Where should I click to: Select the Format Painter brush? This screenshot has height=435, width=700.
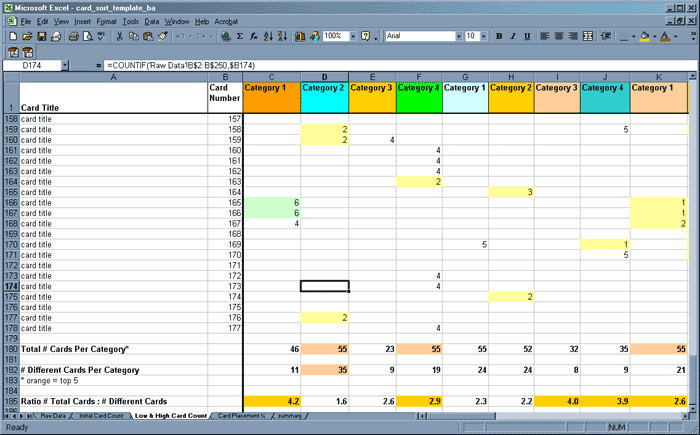pyautogui.click(x=163, y=36)
